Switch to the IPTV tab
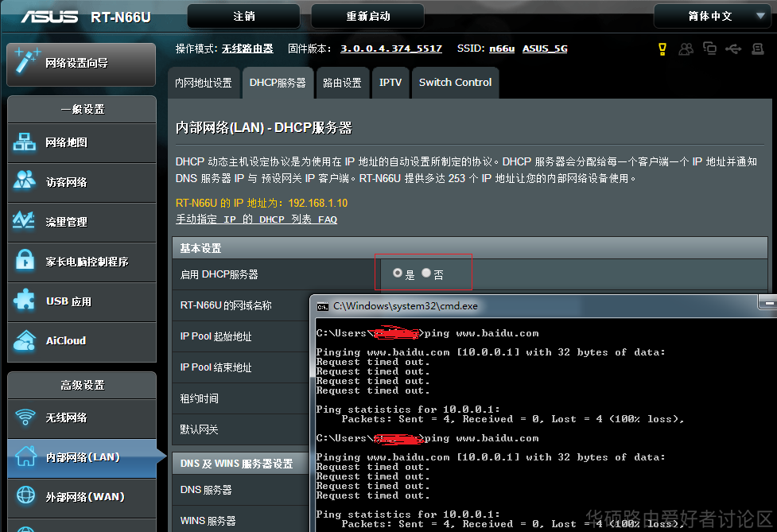Viewport: 777px width, 532px height. tap(390, 83)
